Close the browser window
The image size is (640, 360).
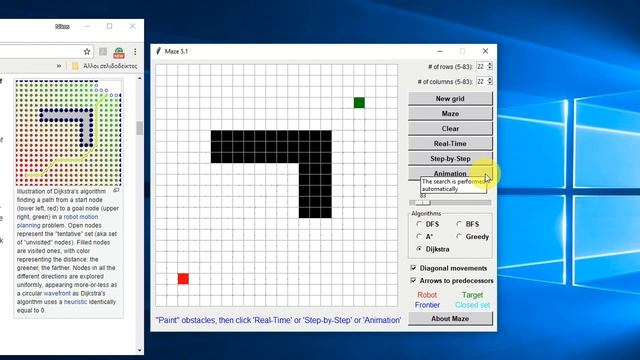coord(132,26)
